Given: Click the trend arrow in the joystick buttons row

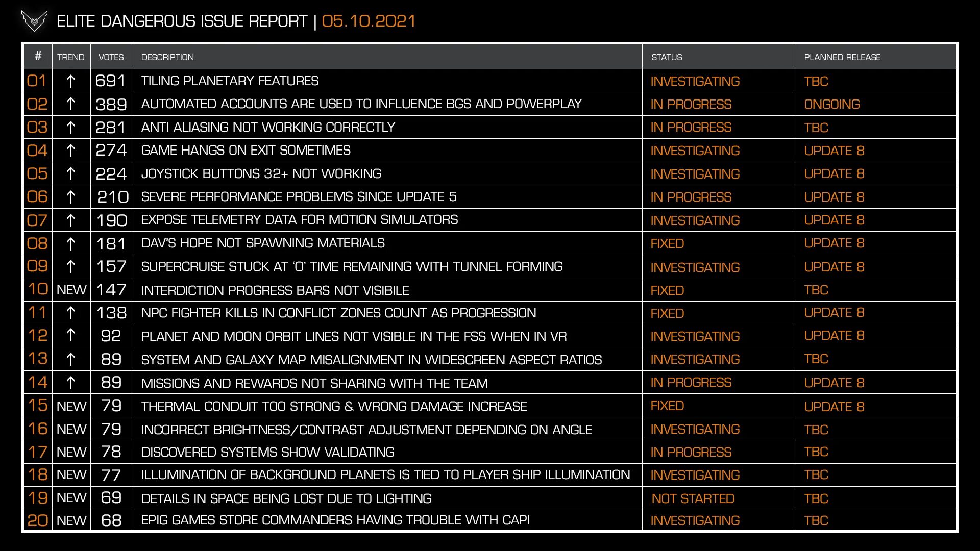Looking at the screenshot, I should 71,174.
